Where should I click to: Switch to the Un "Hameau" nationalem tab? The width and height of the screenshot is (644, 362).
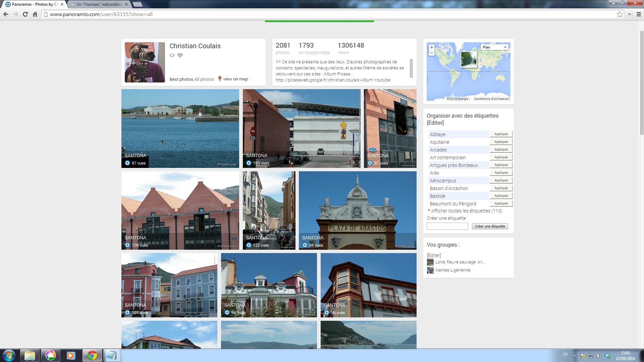click(x=99, y=4)
